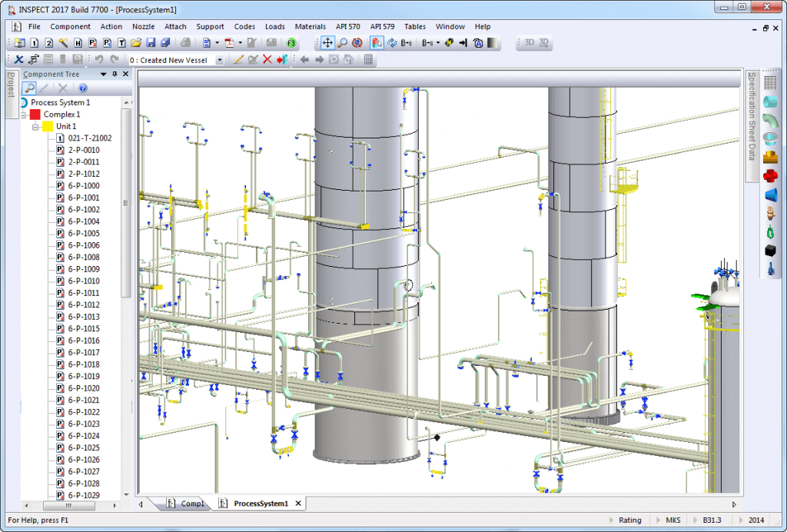787x532 pixels.
Task: Open the Created New Vessel undo dropdown
Action: point(220,60)
